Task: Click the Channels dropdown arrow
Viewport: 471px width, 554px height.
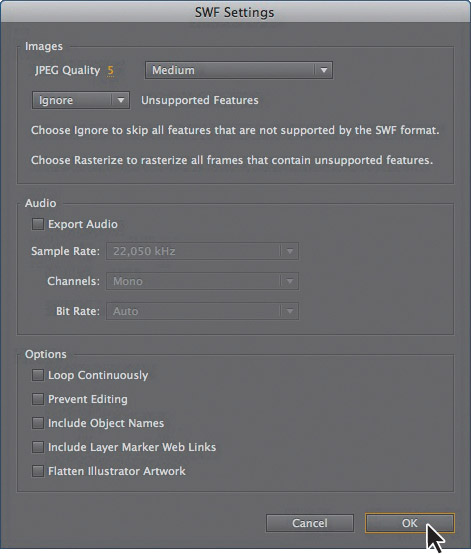Action: point(290,281)
